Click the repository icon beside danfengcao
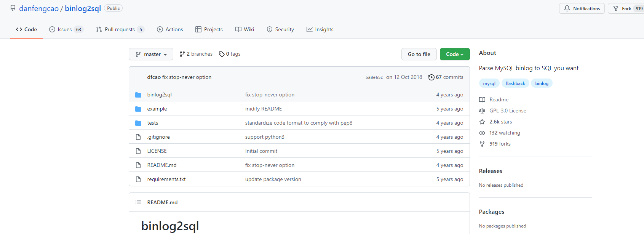The image size is (644, 234). pyautogui.click(x=13, y=8)
